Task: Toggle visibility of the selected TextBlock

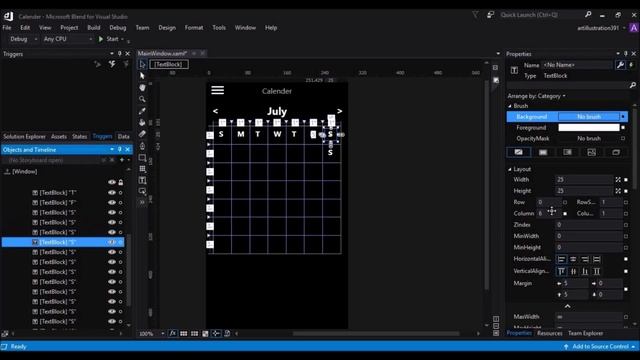Action: point(111,242)
